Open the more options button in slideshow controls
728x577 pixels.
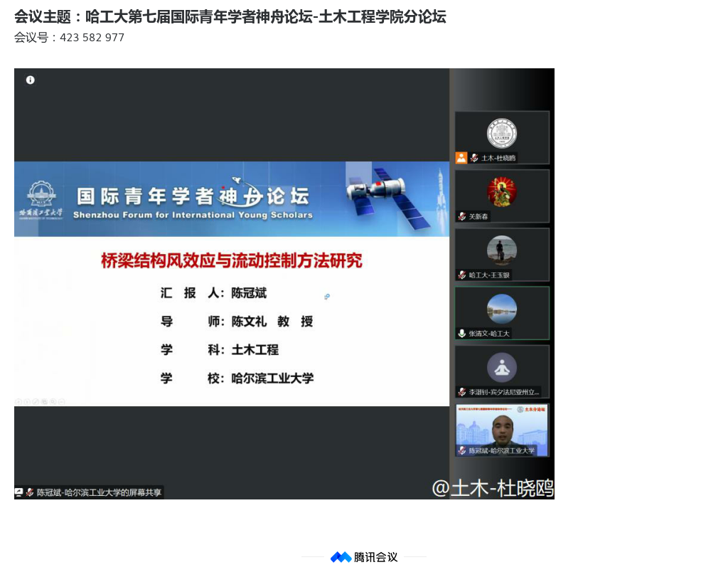pos(62,402)
